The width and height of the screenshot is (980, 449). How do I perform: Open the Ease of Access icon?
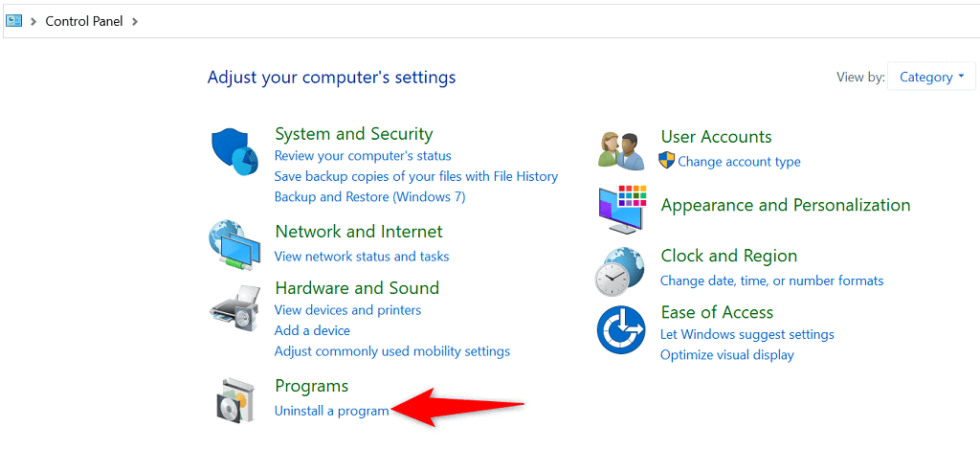coord(620,330)
